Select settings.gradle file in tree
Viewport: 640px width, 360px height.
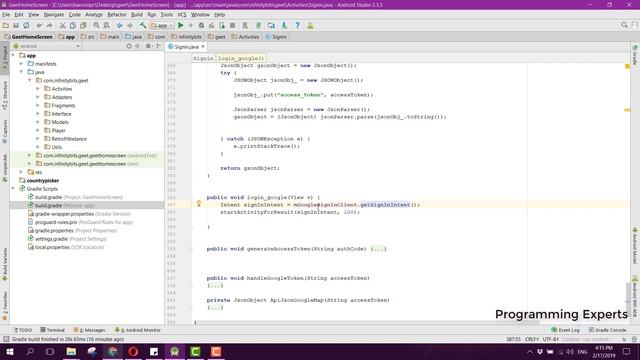pos(67,239)
